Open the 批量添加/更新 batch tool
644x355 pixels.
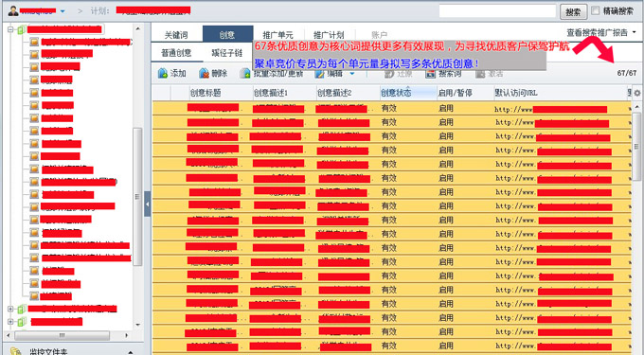(x=245, y=74)
